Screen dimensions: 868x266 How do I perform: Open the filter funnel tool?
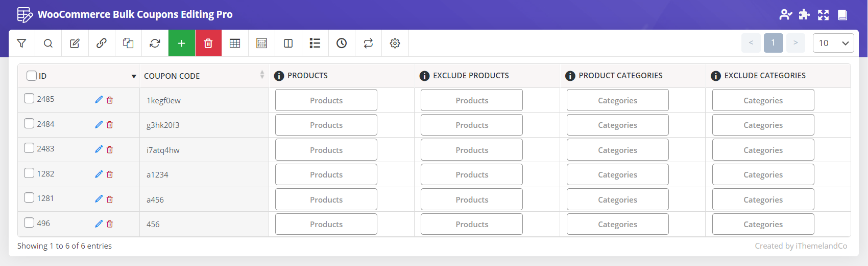21,43
